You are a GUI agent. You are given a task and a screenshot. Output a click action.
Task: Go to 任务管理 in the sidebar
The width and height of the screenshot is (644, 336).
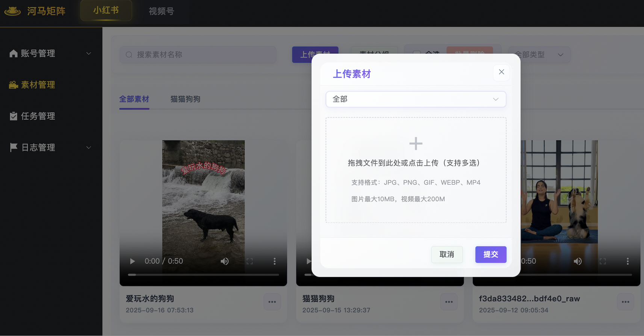pos(38,116)
